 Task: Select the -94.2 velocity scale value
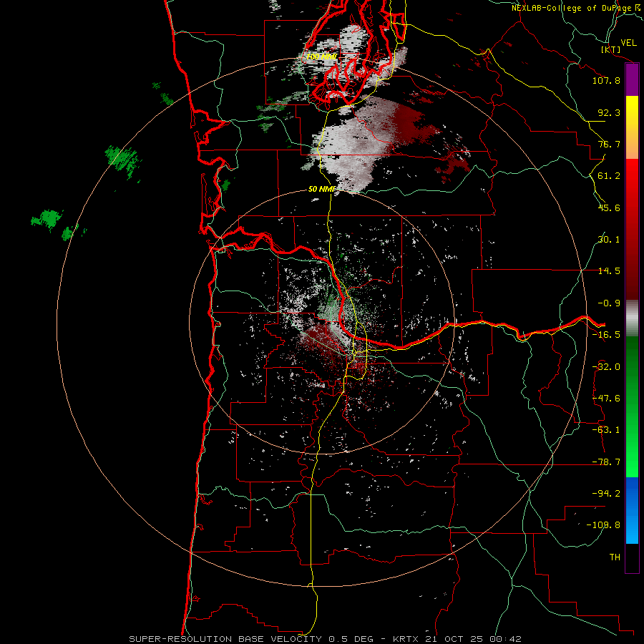[x=606, y=494]
